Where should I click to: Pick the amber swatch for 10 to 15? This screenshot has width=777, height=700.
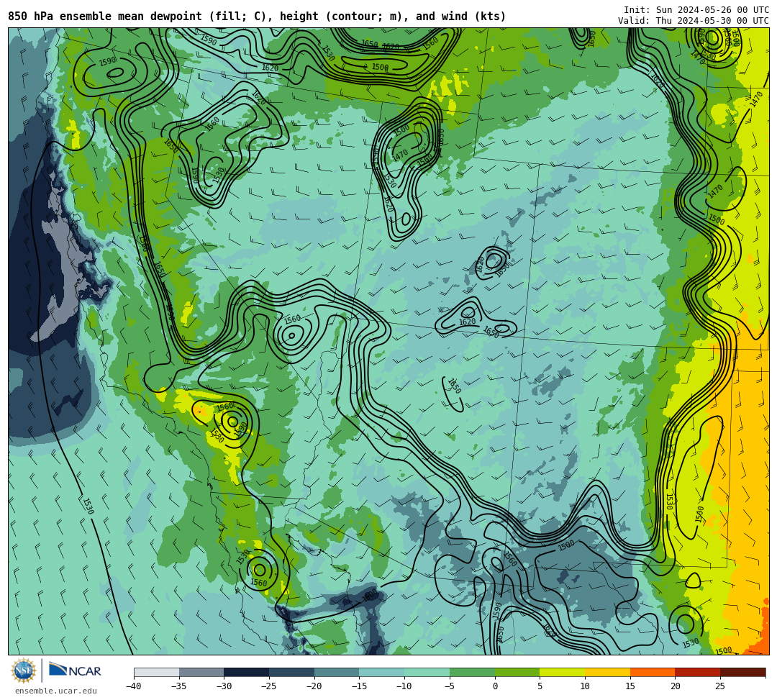point(607,672)
